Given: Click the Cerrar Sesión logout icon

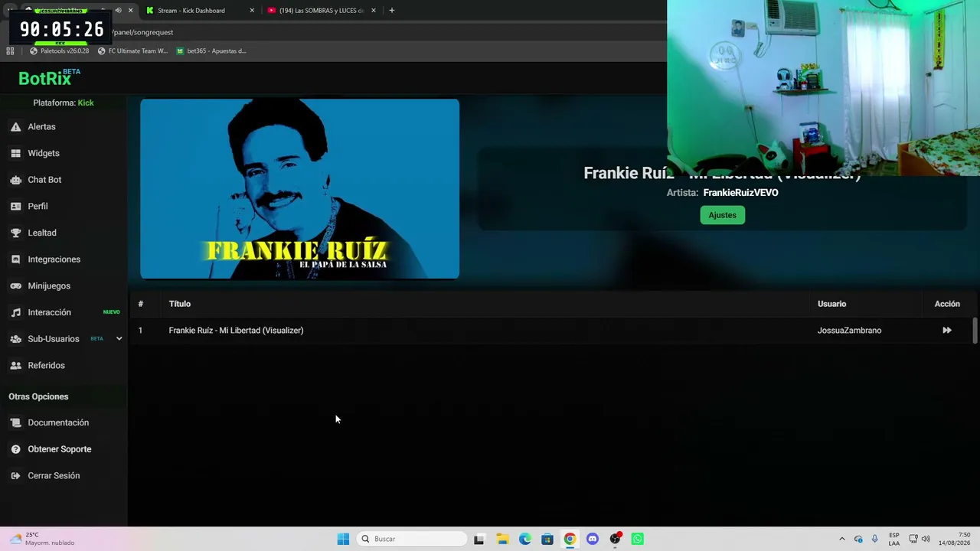Looking at the screenshot, I should pos(15,476).
